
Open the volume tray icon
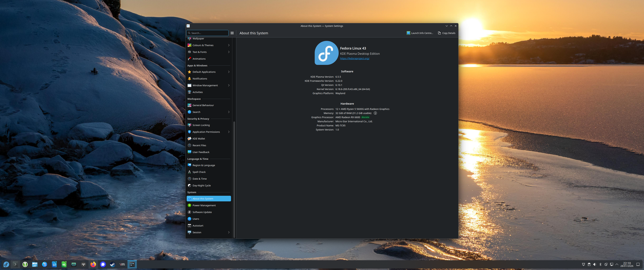click(x=595, y=264)
